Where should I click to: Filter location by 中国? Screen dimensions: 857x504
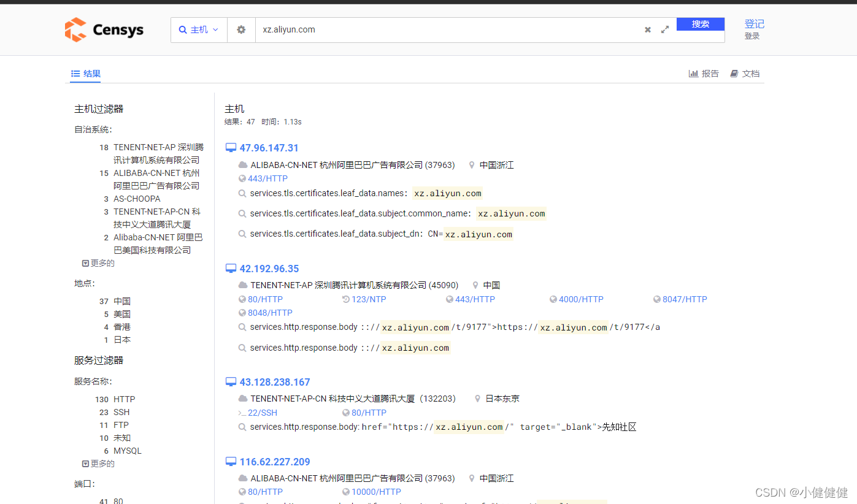(x=122, y=301)
